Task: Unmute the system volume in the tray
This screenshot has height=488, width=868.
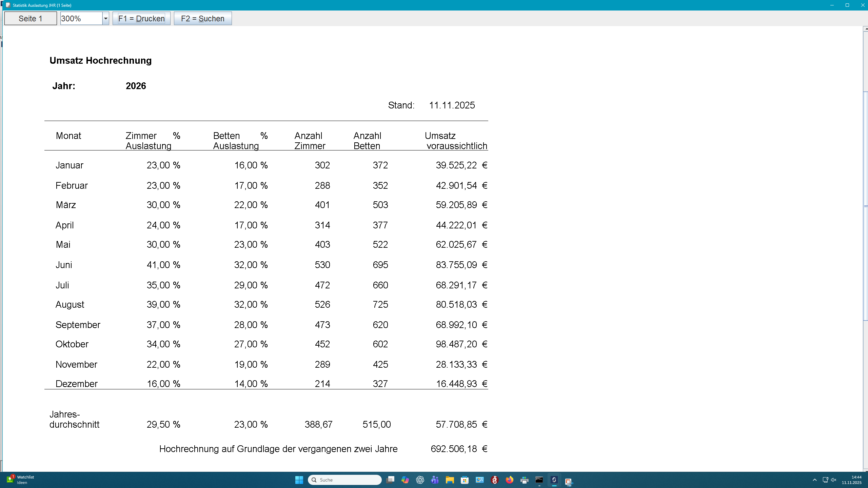Action: (x=833, y=480)
